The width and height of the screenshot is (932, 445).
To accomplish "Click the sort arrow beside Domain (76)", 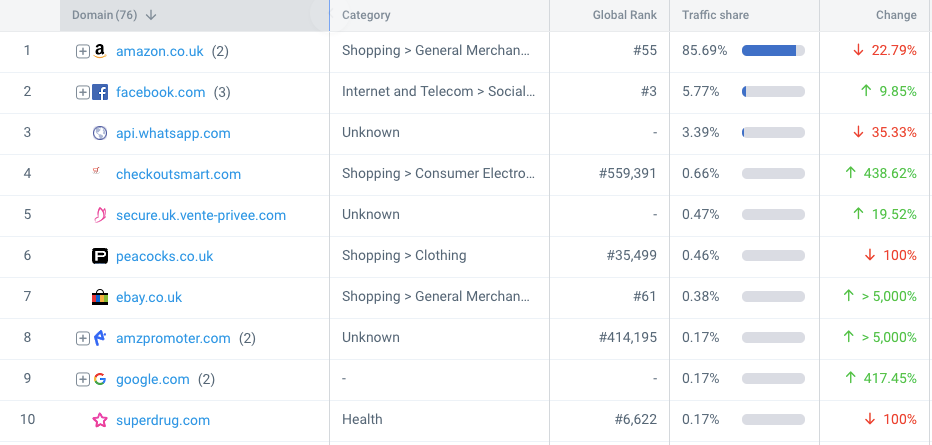I will click(151, 15).
